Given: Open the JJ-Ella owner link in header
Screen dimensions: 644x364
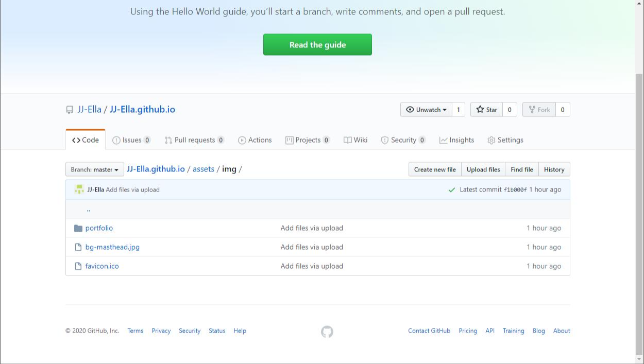Looking at the screenshot, I should point(89,109).
